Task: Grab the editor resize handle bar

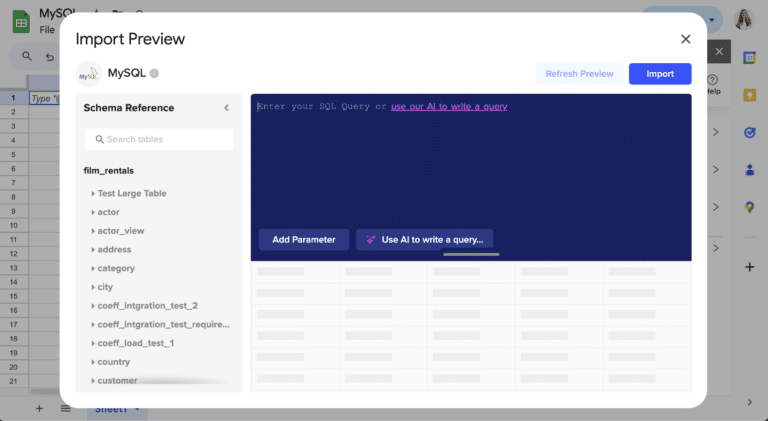Action: point(471,255)
